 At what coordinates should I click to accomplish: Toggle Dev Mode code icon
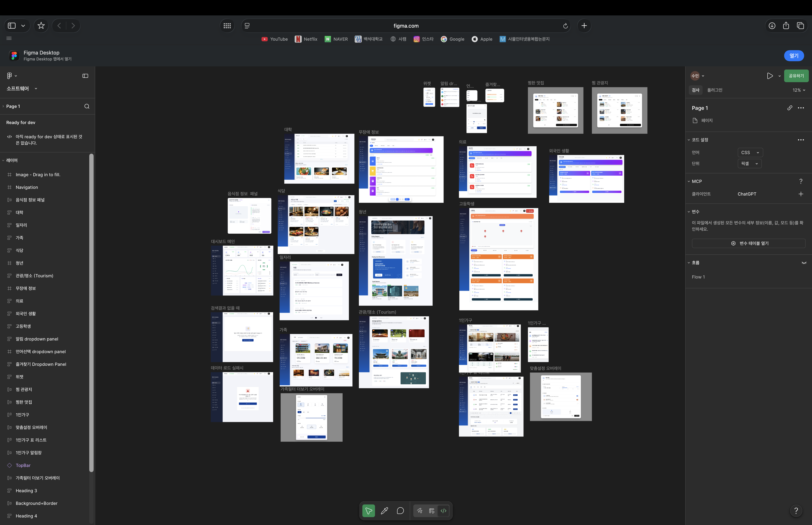coord(443,511)
